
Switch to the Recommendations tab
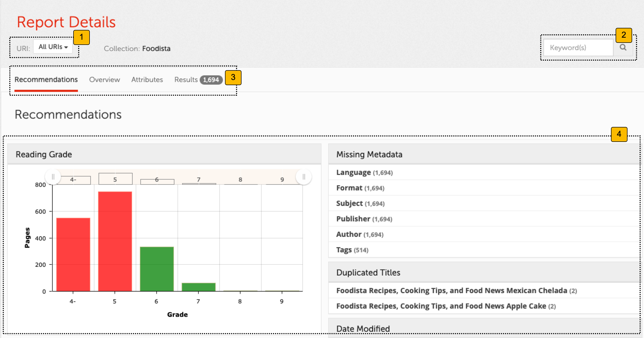tap(46, 80)
